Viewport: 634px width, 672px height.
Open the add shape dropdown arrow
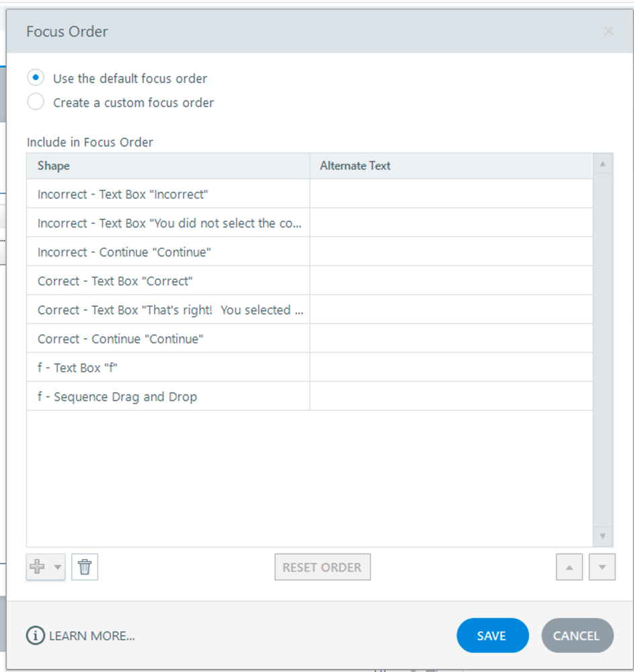point(58,567)
